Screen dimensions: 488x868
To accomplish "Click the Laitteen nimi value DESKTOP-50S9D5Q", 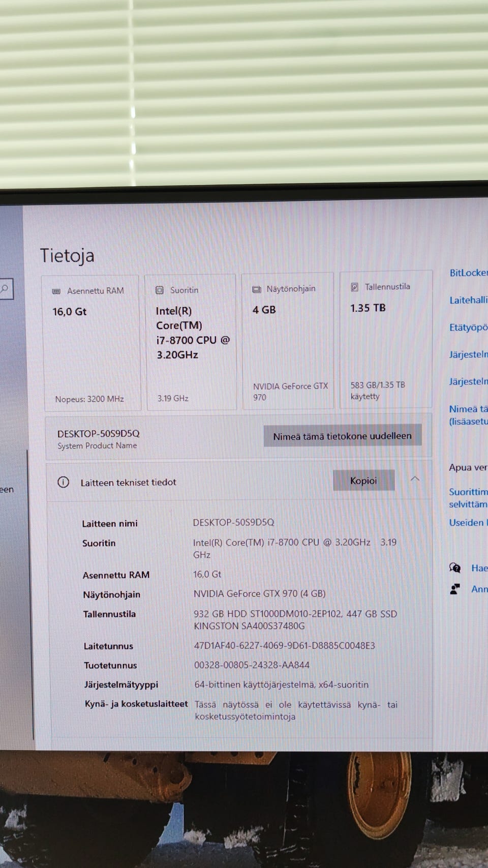I will pos(233,522).
